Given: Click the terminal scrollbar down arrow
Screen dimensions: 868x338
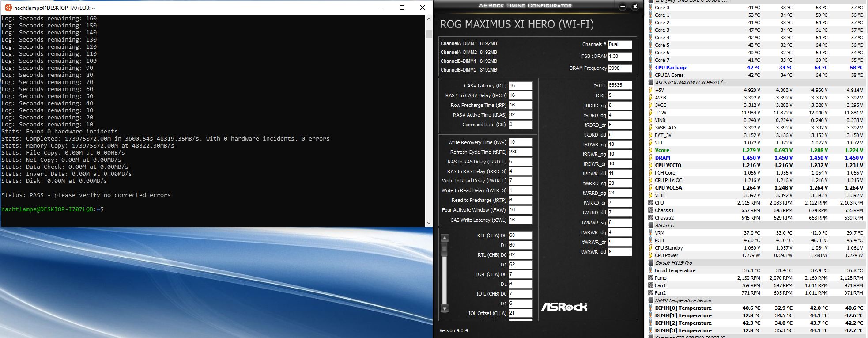Looking at the screenshot, I should pos(428,223).
